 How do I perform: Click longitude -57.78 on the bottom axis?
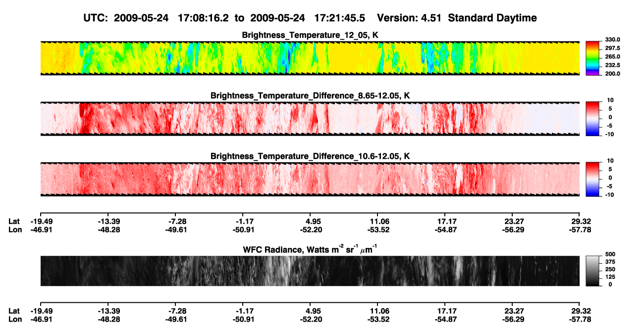(580, 319)
